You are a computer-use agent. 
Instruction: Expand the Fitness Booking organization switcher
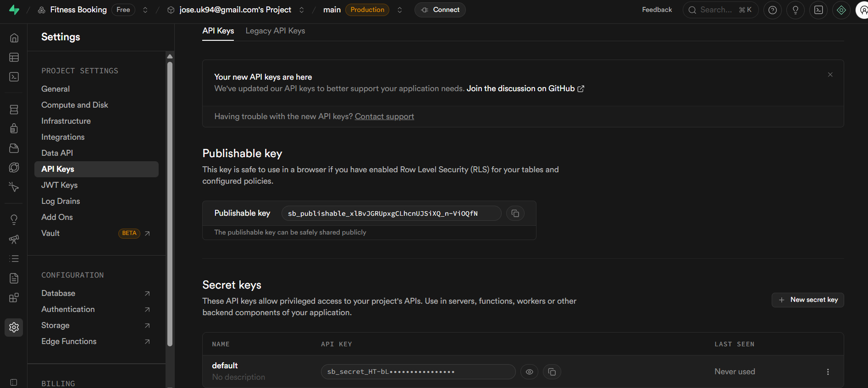145,10
